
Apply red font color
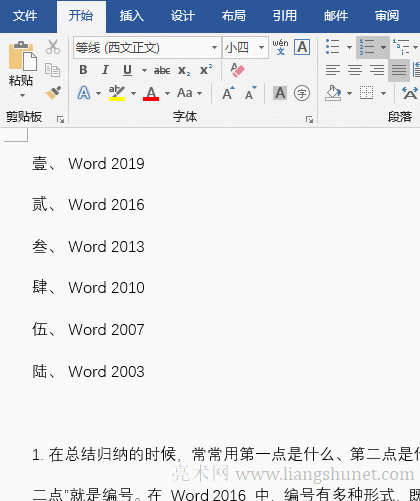click(x=151, y=93)
